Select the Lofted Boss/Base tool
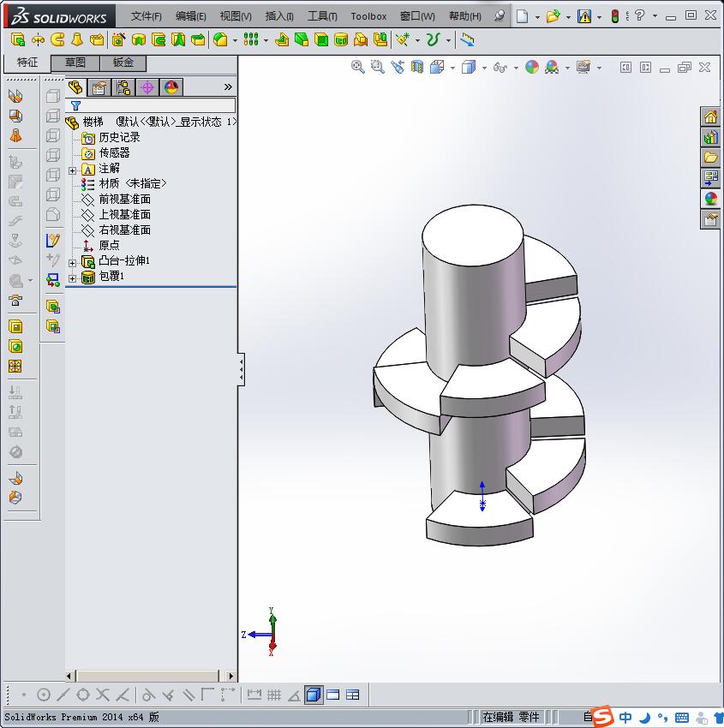The width and height of the screenshot is (724, 728). coord(77,40)
